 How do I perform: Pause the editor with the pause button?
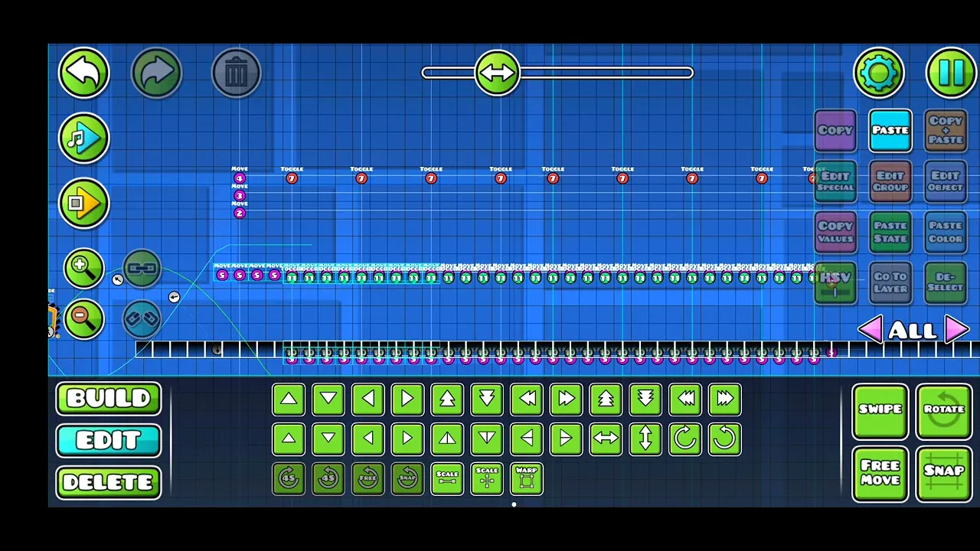tap(951, 73)
